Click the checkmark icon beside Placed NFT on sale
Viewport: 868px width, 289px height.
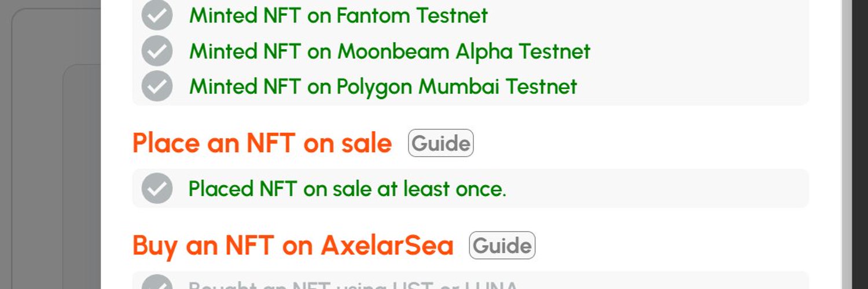coord(157,188)
